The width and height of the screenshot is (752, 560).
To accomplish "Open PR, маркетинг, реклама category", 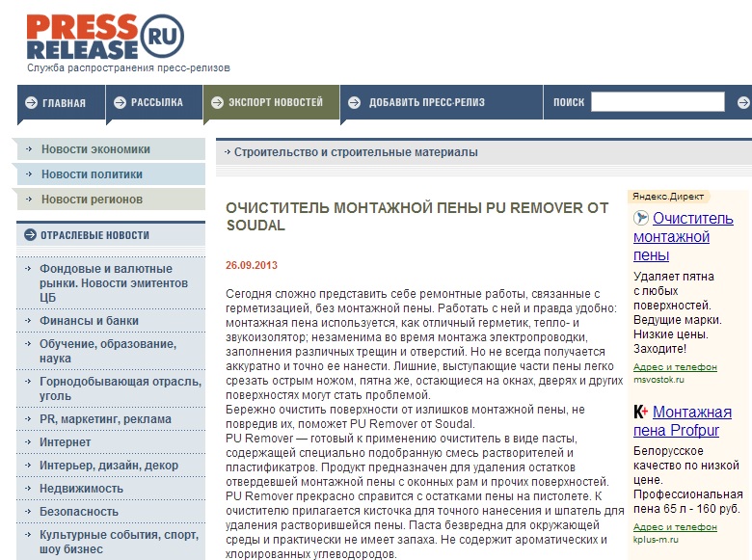I will [x=105, y=419].
